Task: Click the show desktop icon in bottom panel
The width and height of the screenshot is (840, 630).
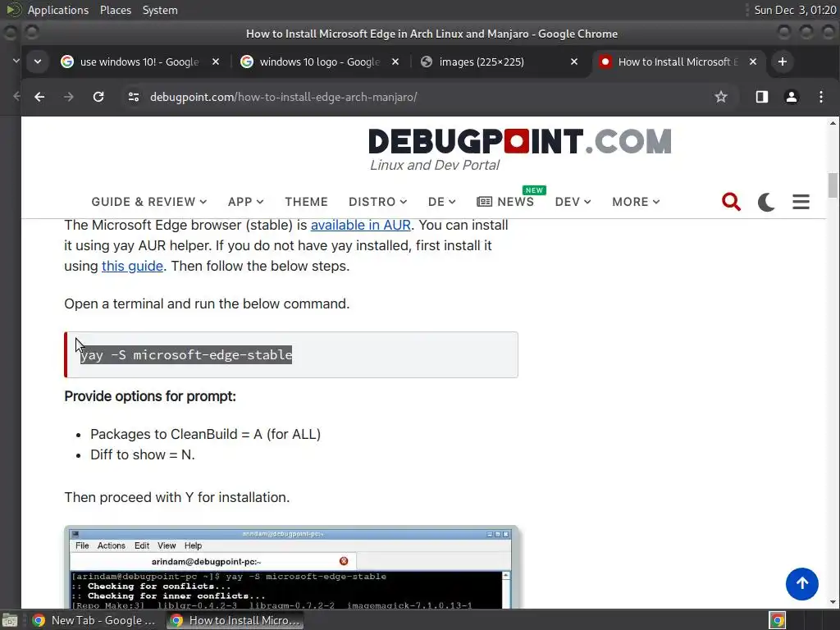Action: [10, 620]
